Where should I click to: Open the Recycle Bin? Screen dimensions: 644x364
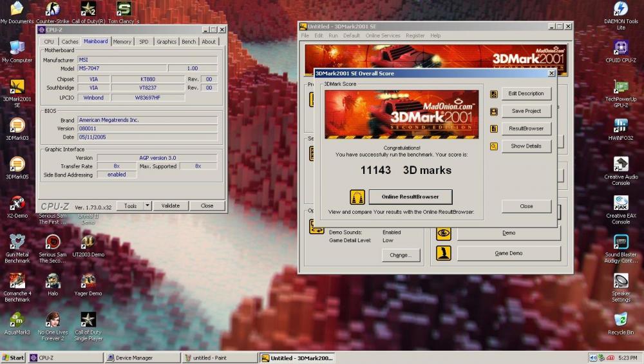point(621,320)
